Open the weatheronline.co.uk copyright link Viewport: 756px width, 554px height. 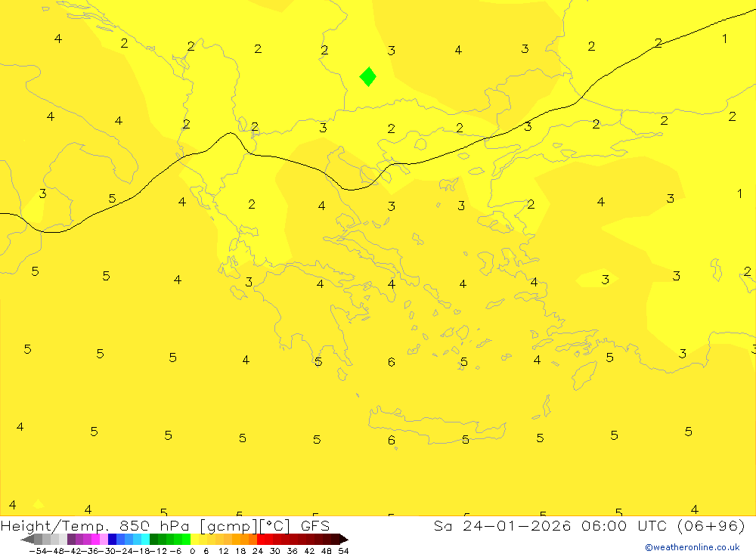pos(692,547)
